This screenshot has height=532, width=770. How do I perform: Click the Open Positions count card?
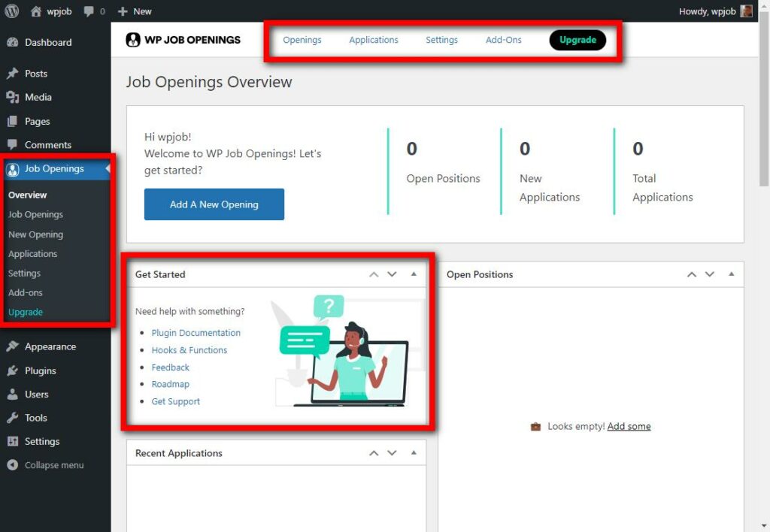point(444,171)
